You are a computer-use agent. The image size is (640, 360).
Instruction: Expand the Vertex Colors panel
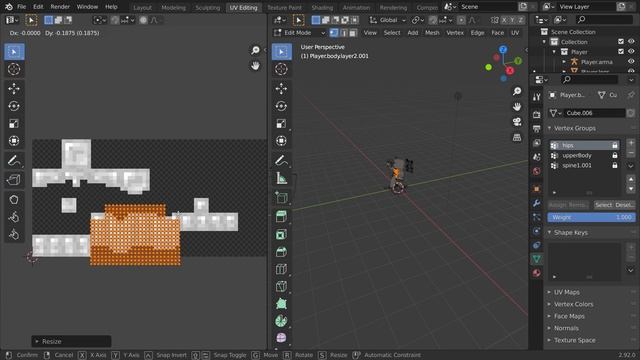(549, 304)
